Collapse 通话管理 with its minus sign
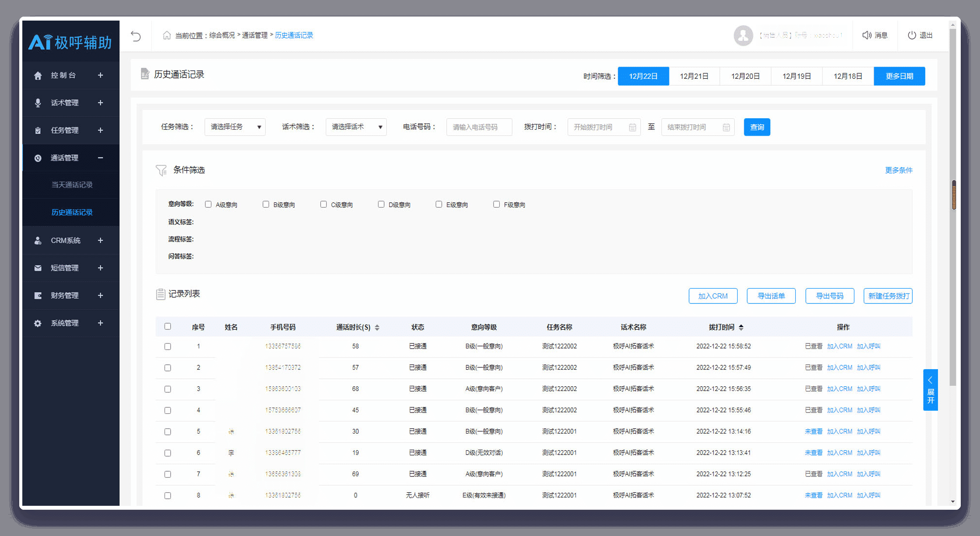 [x=100, y=158]
